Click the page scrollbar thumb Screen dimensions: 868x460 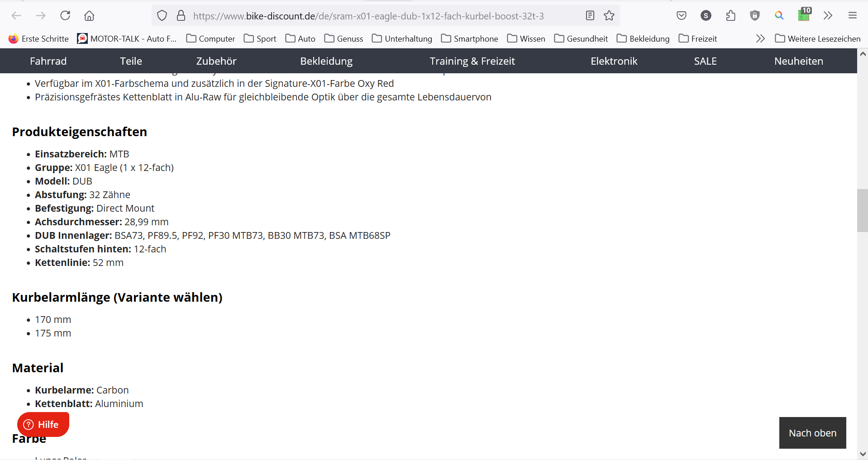(x=863, y=211)
